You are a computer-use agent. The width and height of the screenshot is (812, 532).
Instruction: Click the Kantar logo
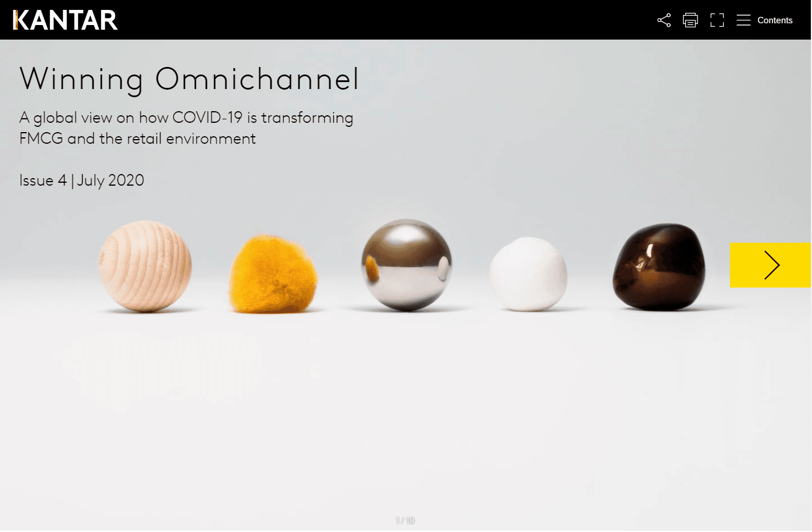[65, 20]
